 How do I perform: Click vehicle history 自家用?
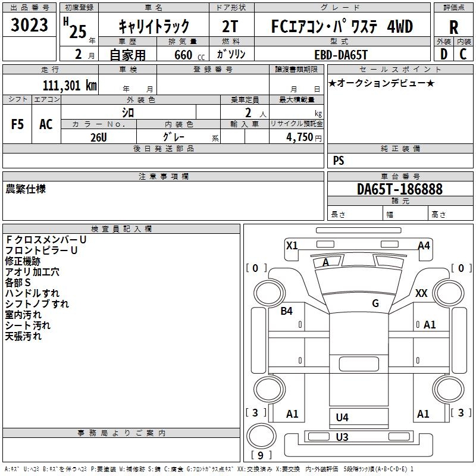coord(127,55)
